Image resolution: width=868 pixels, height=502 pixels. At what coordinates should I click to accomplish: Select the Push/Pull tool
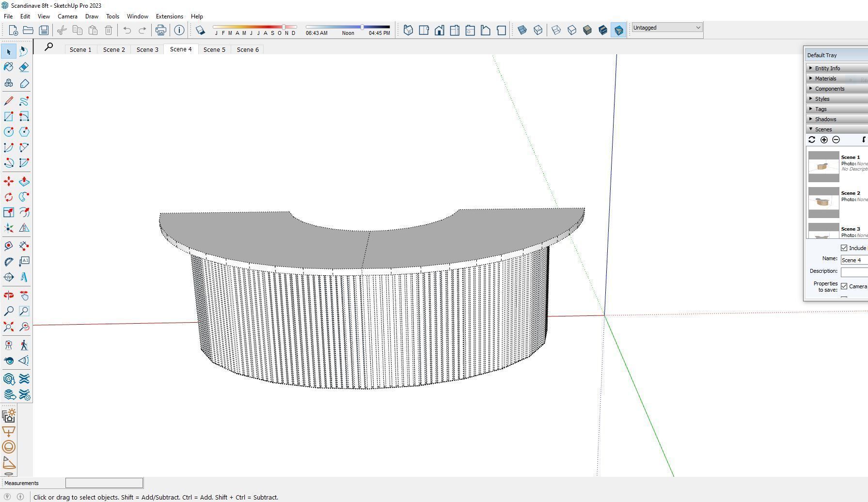pyautogui.click(x=24, y=181)
